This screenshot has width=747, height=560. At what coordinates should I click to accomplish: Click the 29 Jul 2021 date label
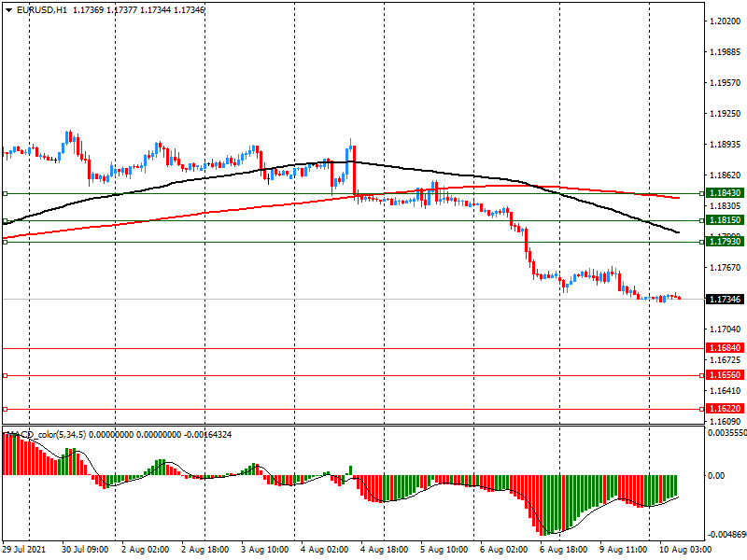coord(24,550)
